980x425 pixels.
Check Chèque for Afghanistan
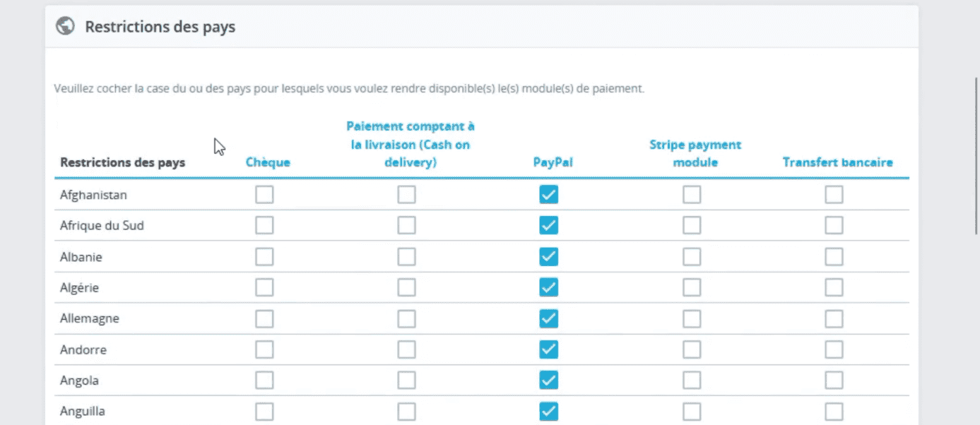pos(264,195)
